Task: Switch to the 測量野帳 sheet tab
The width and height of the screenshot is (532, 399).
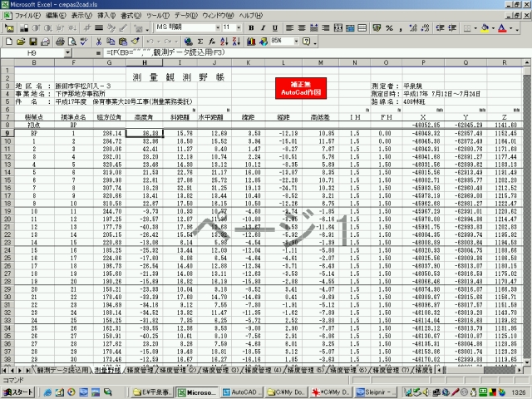Action: point(107,369)
